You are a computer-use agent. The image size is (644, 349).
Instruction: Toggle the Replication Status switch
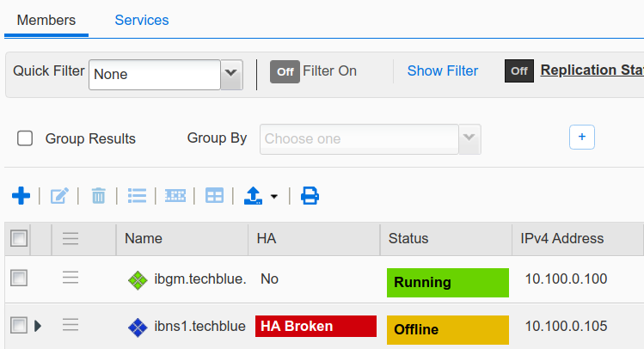(518, 70)
